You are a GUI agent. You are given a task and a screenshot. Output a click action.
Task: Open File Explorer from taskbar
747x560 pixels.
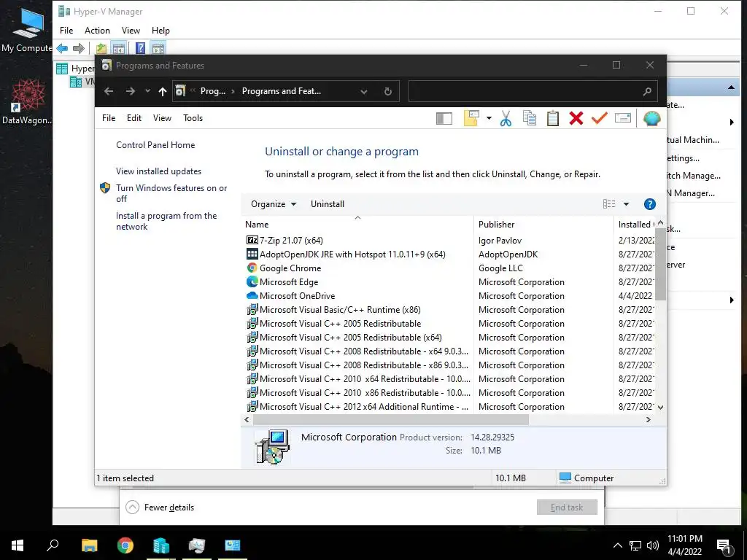point(89,545)
